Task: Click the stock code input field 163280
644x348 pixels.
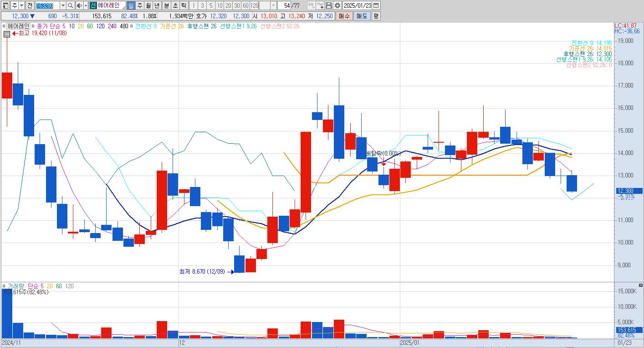Action: pos(47,5)
